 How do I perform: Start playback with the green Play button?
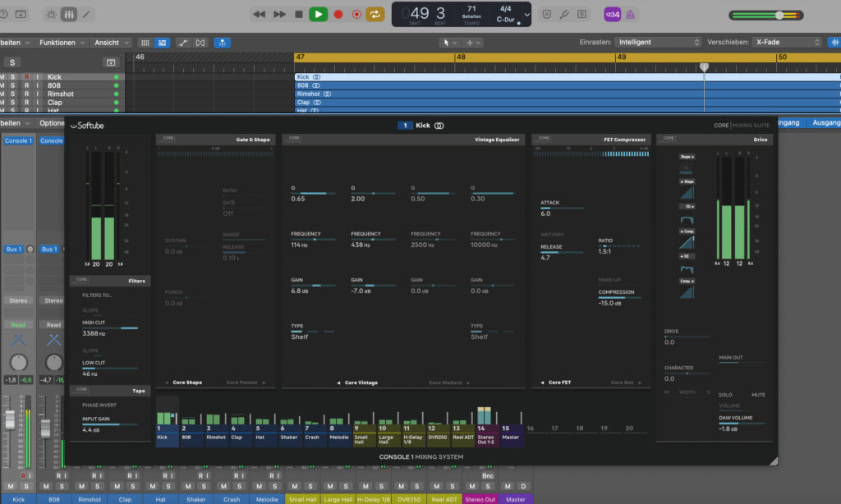coord(318,15)
